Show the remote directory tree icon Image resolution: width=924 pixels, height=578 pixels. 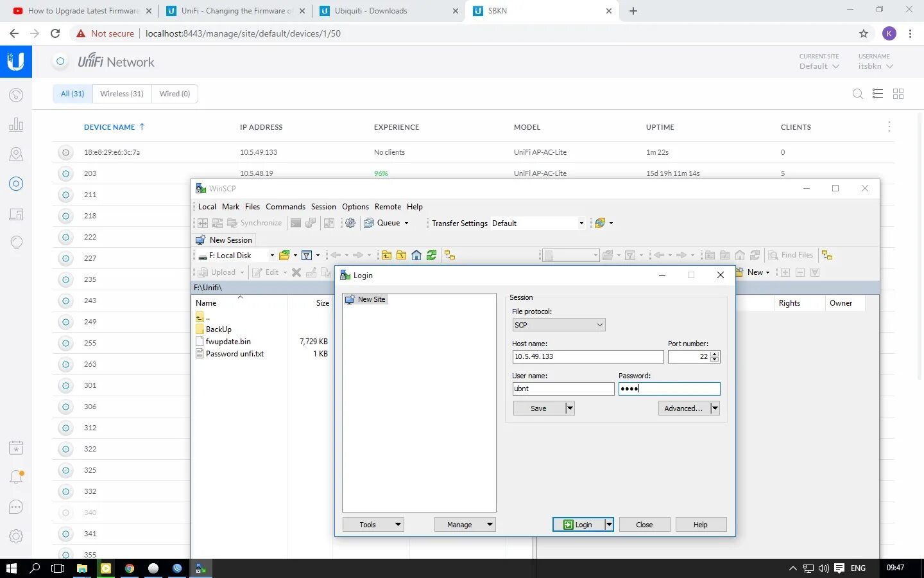[827, 255]
